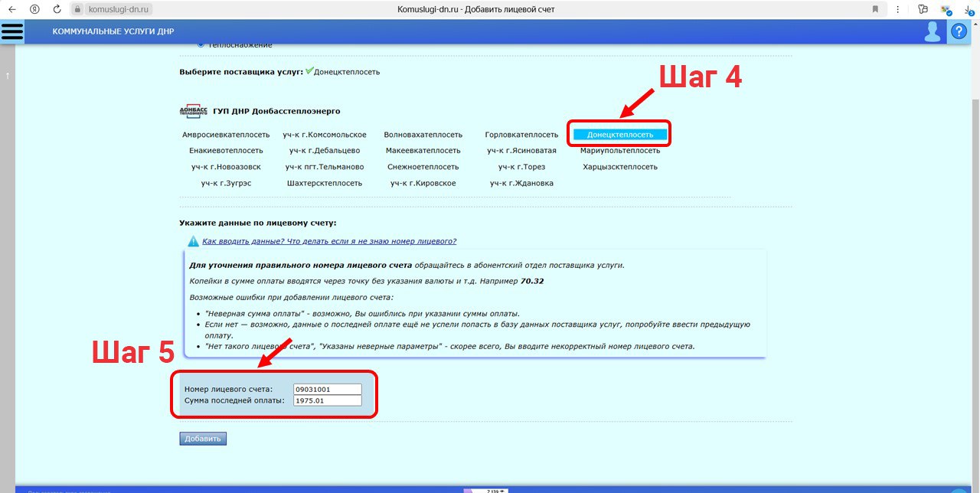980x493 pixels.
Task: Click the 'Возможные ошибки при добавлении лицевого счета:' line
Action: (291, 296)
